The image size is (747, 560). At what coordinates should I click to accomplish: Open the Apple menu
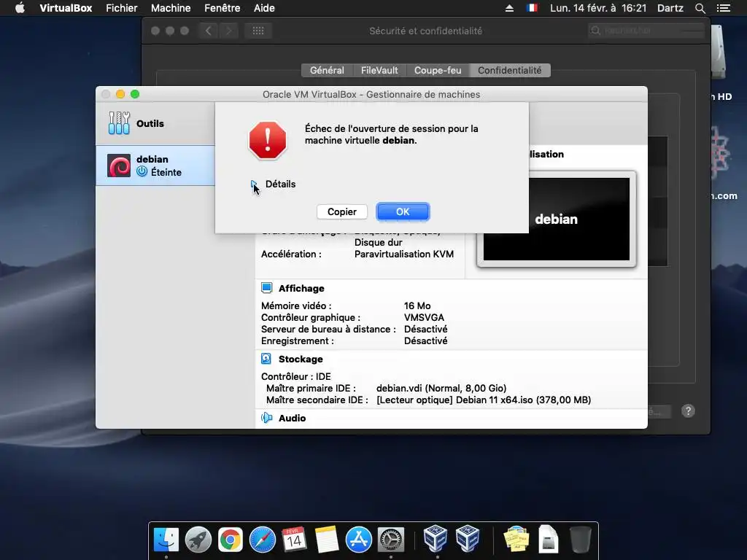click(20, 8)
